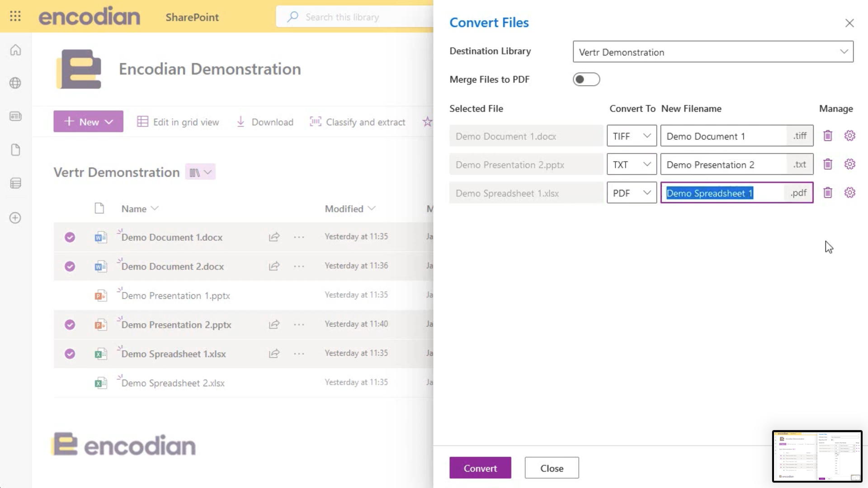The image size is (868, 488).
Task: Open settings gear for Demo Presentation 2.pptx
Action: click(x=850, y=164)
